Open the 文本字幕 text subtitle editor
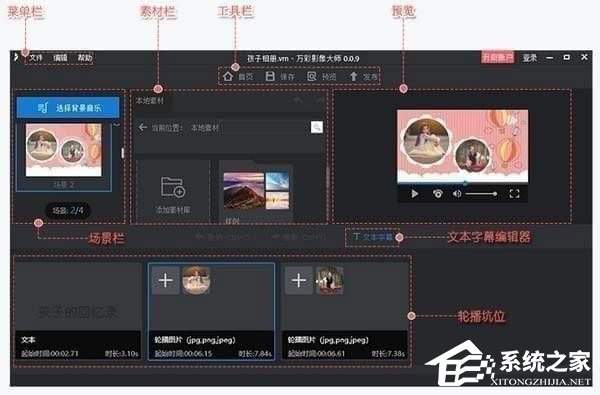 pyautogui.click(x=372, y=237)
